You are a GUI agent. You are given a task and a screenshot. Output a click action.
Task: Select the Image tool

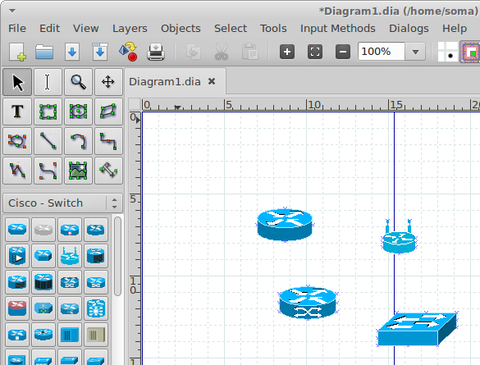click(x=78, y=171)
